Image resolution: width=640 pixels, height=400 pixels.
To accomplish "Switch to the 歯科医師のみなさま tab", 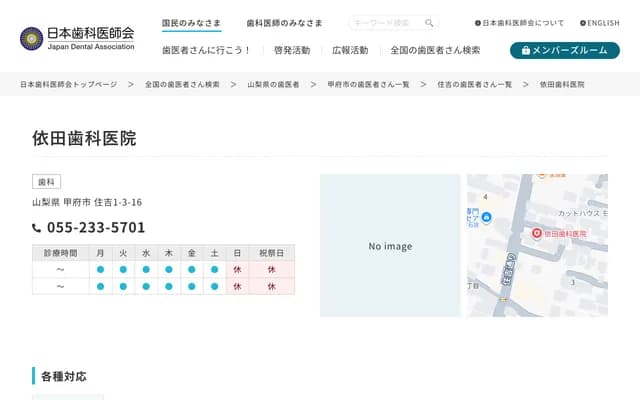I will point(285,23).
